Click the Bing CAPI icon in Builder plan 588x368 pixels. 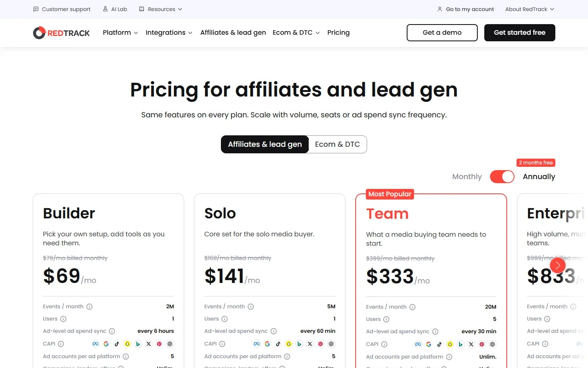click(x=138, y=344)
